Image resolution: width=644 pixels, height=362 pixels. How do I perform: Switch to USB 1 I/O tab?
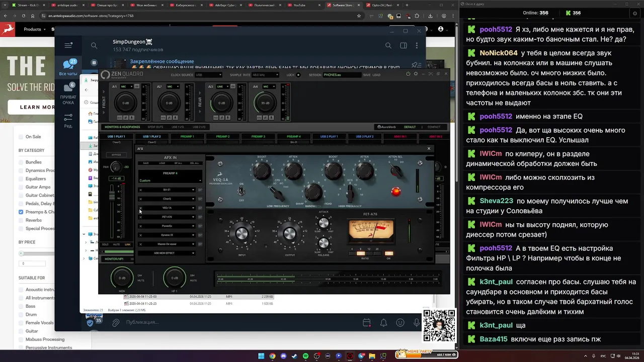click(178, 127)
